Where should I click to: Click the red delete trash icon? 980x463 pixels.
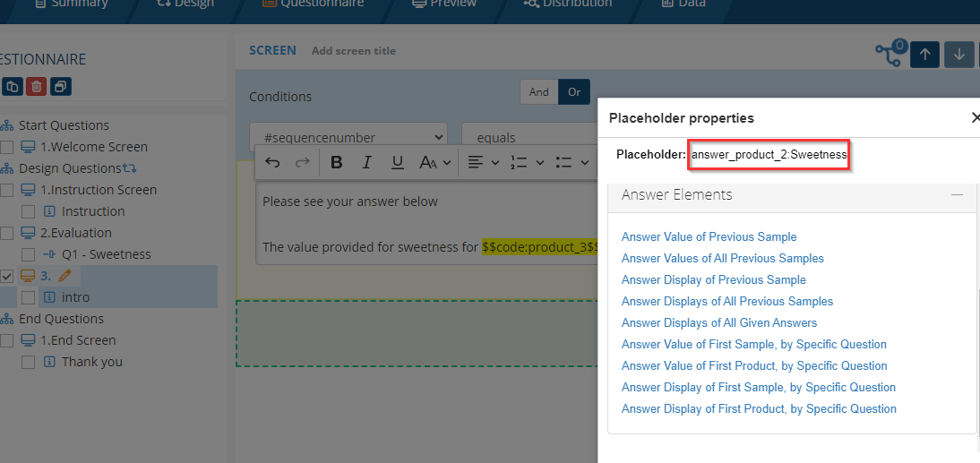(x=36, y=87)
